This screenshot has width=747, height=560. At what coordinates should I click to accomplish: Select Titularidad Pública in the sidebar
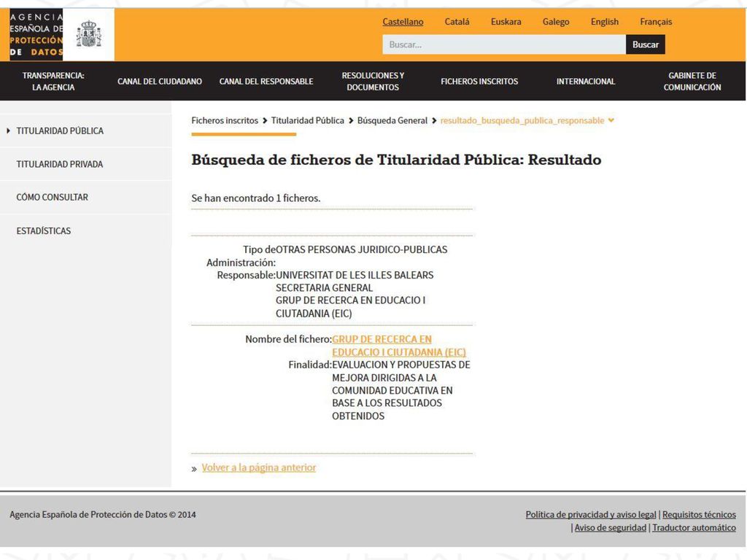pyautogui.click(x=60, y=131)
